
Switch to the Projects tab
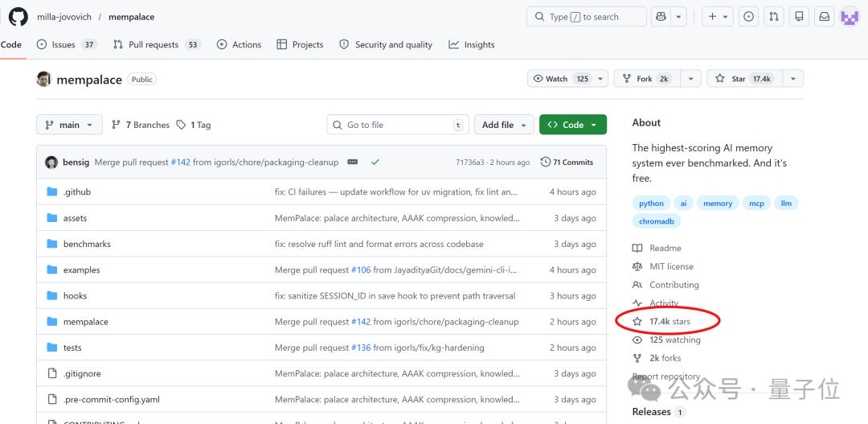point(300,45)
